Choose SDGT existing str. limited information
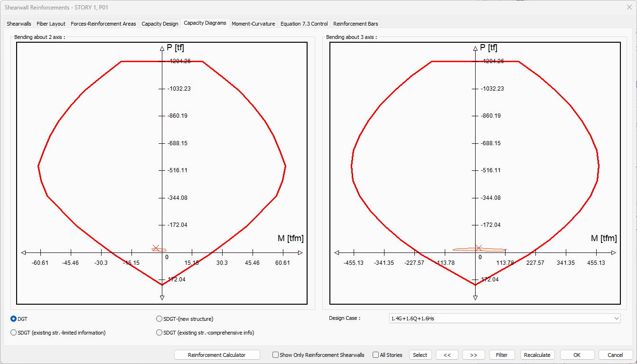 tap(14, 333)
